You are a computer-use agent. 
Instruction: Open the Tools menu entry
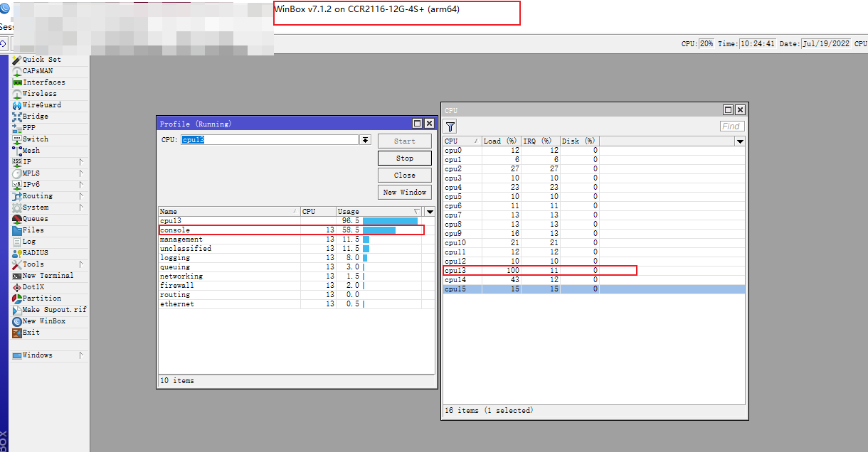33,264
